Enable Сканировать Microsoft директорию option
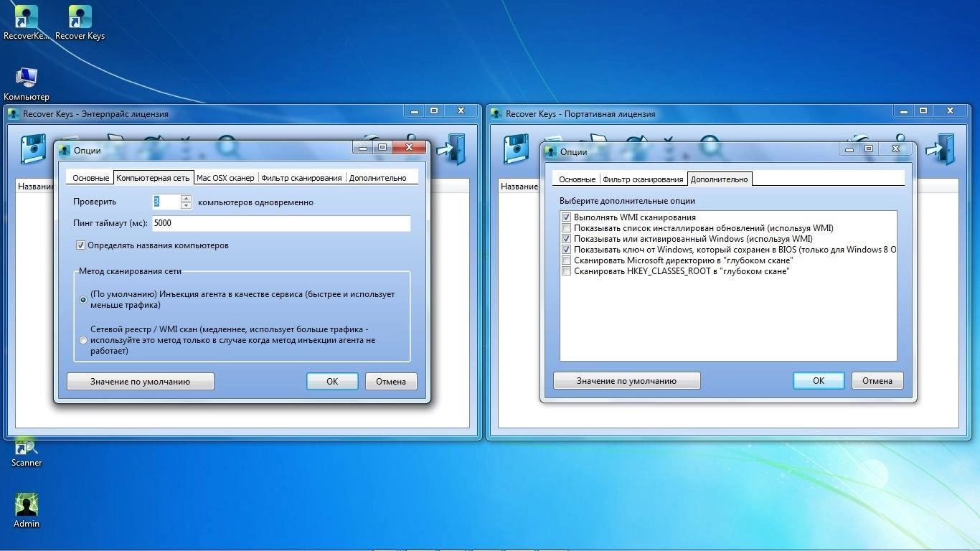 tap(567, 260)
